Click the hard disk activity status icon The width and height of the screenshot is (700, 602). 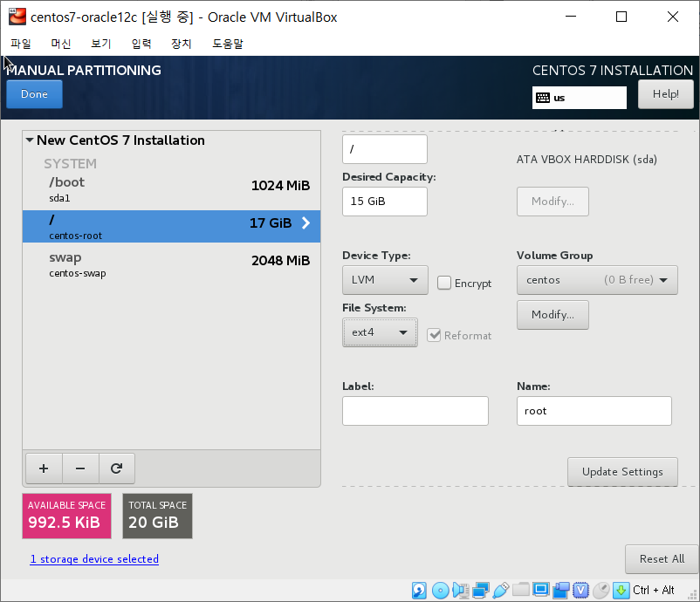[419, 590]
